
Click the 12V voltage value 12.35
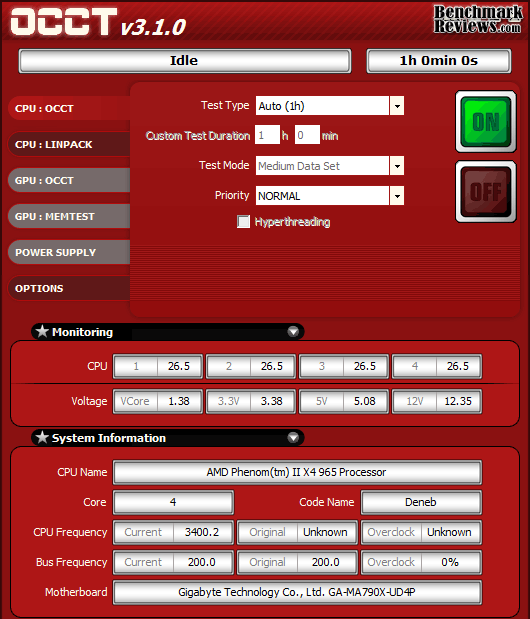click(x=458, y=401)
